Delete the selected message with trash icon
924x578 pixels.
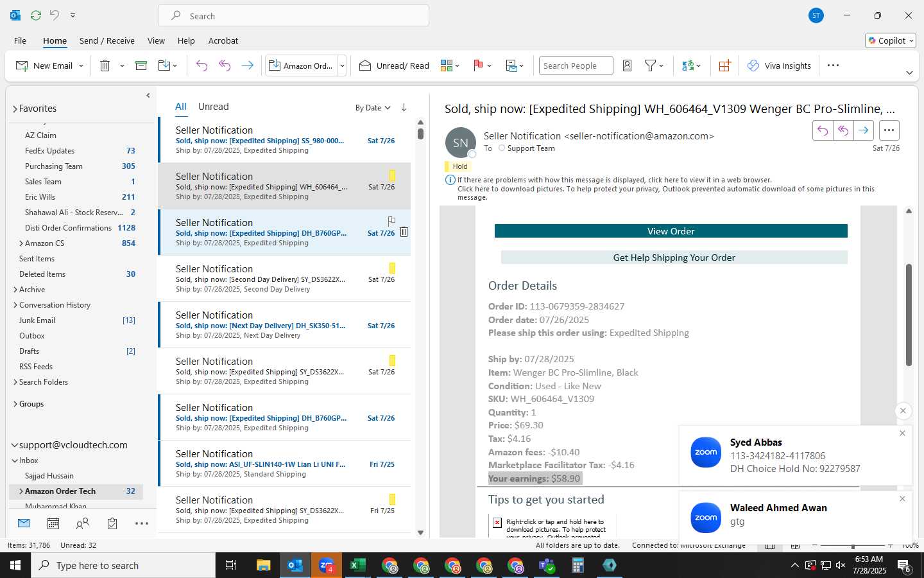pos(105,66)
